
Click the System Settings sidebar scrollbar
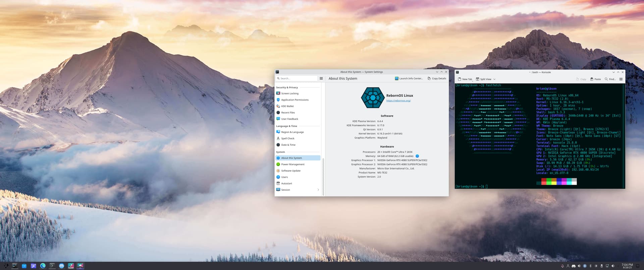click(323, 176)
